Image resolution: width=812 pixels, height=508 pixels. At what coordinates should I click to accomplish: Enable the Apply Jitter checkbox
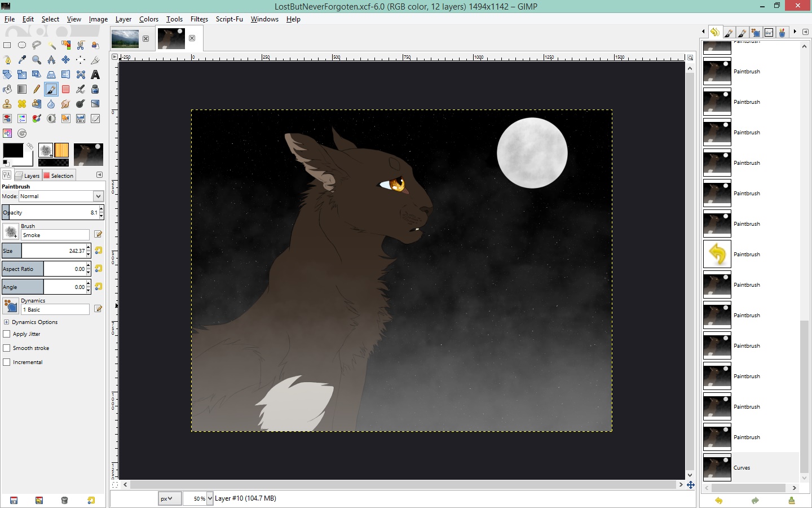tap(7, 334)
